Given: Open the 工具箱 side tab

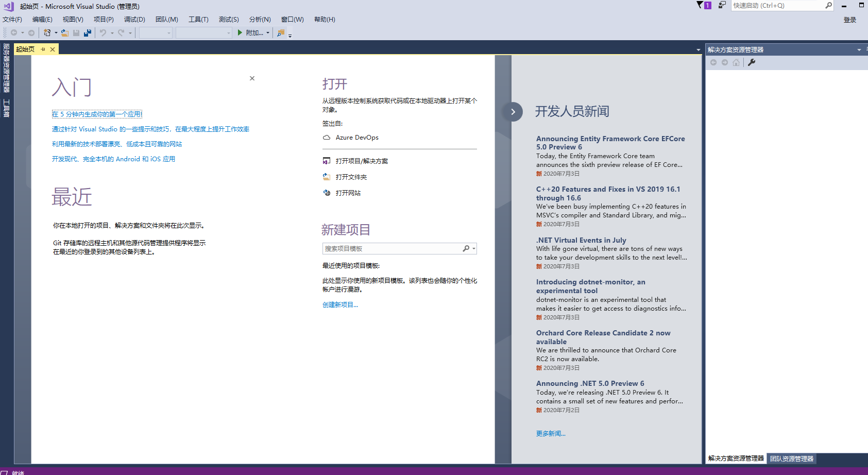Looking at the screenshot, I should (6, 108).
